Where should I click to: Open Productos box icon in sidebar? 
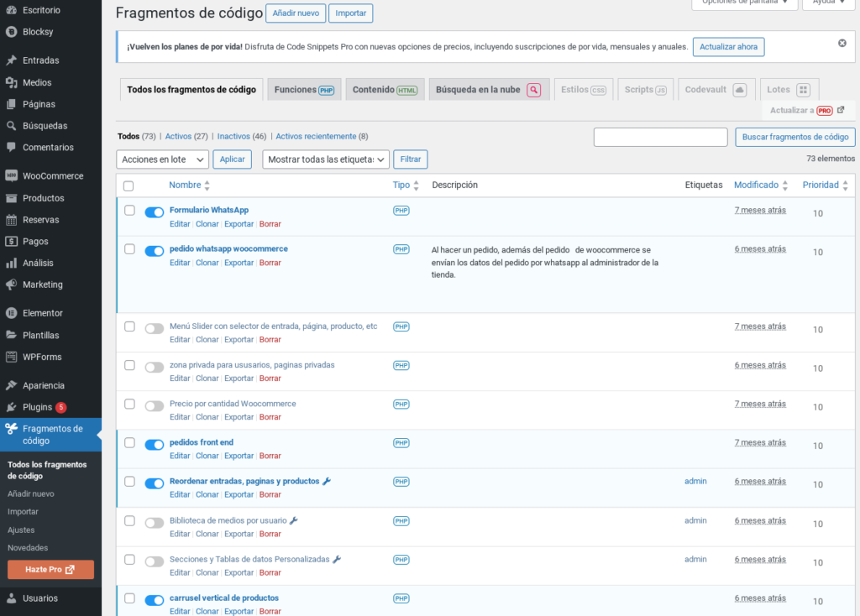11,198
